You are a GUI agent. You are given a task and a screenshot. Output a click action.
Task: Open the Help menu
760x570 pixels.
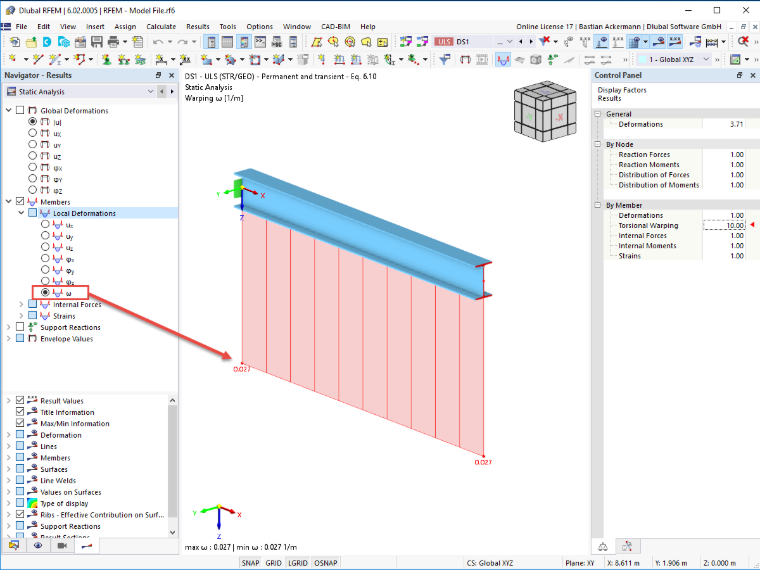(367, 27)
